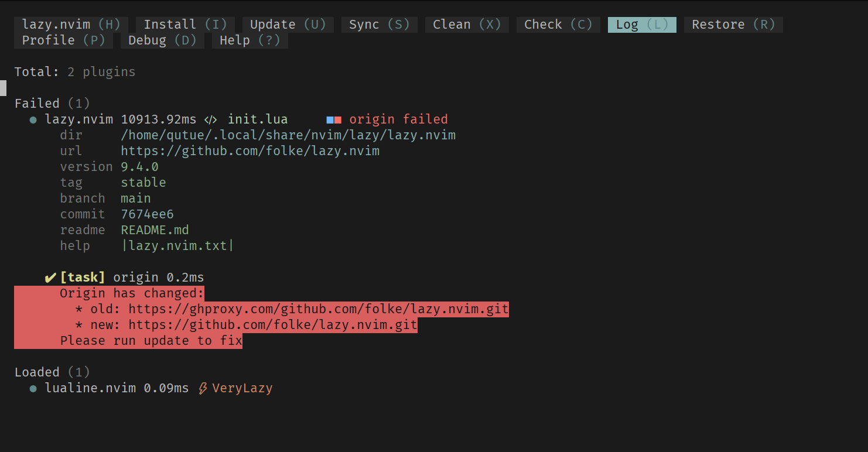
Task: Click the yellow checkmark icon before [task]
Action: [x=50, y=278]
